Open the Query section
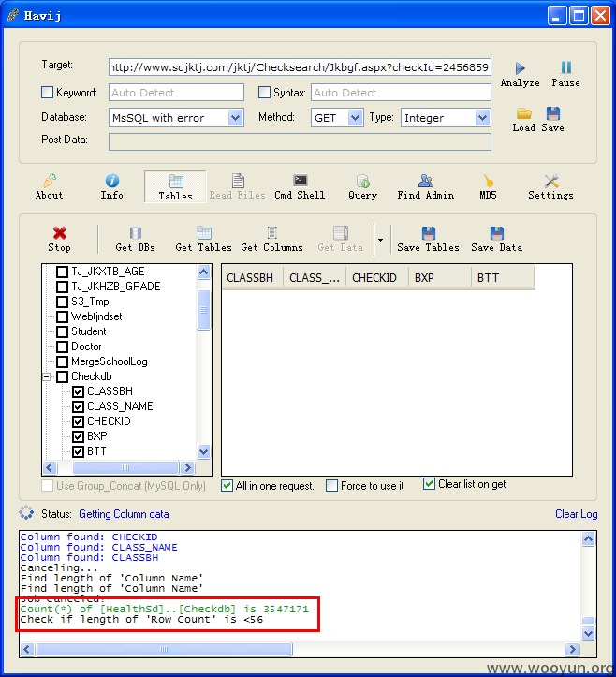Screen dimensions: 616x677 [362, 187]
